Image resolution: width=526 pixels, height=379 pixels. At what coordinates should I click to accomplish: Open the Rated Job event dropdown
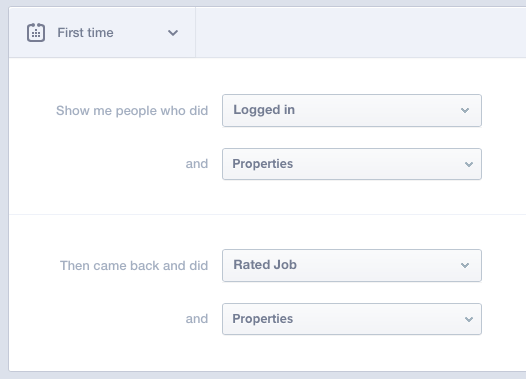(x=352, y=265)
